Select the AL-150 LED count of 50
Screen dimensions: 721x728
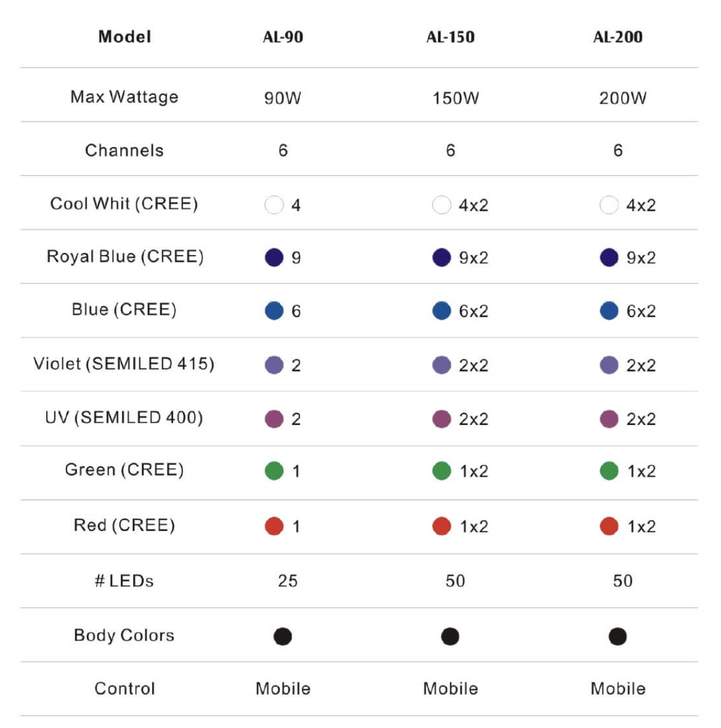click(x=455, y=581)
